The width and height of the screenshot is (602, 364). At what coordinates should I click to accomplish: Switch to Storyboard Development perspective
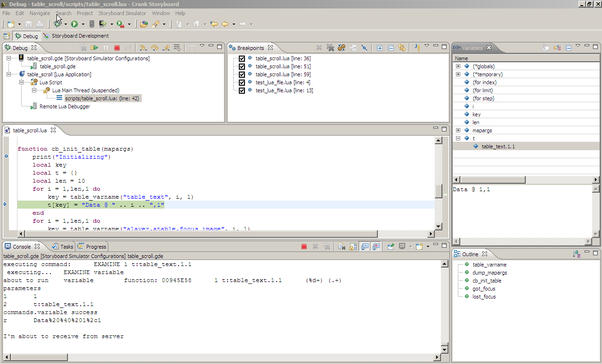[75, 36]
